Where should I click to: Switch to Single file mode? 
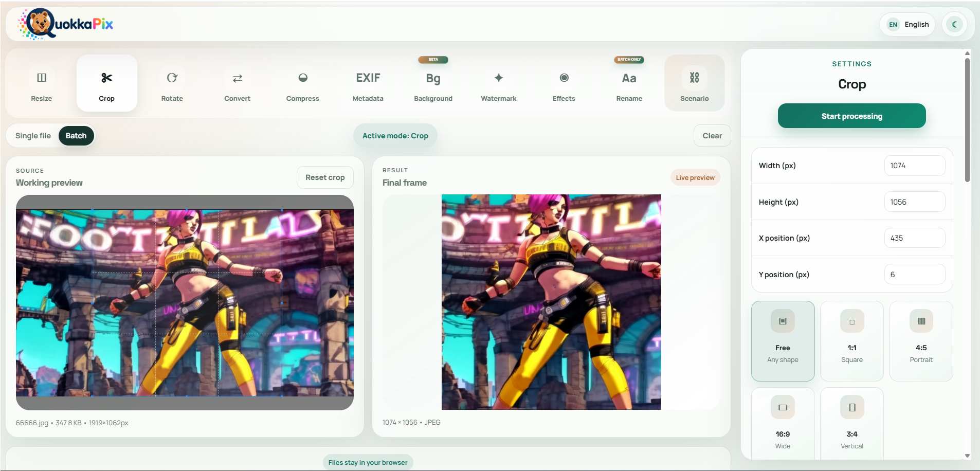[33, 136]
